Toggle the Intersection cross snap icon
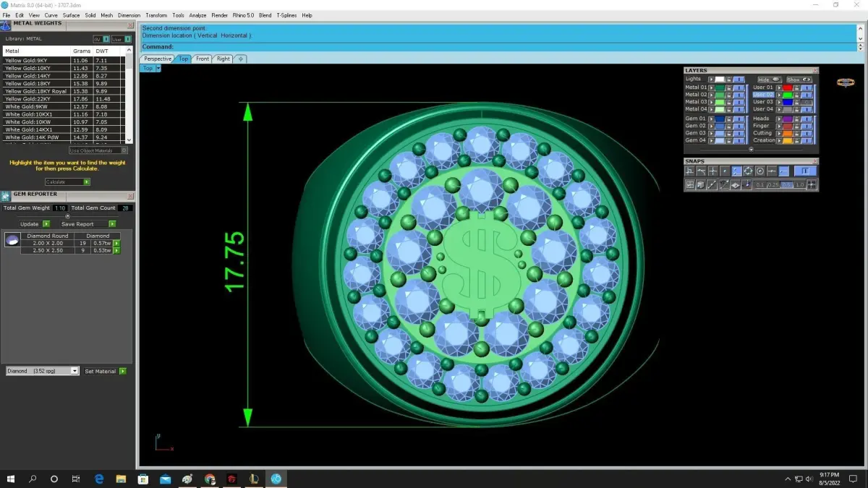 [x=712, y=171]
